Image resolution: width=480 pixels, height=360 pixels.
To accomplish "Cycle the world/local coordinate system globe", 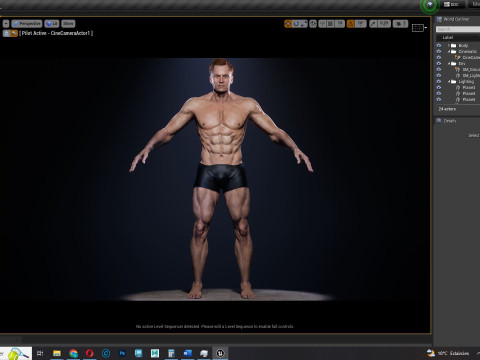I will point(313,24).
